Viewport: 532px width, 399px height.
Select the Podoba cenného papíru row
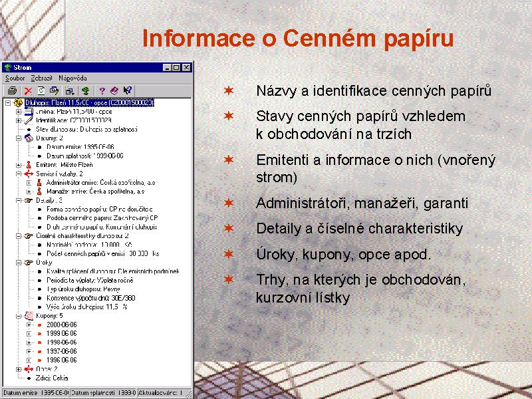102,218
